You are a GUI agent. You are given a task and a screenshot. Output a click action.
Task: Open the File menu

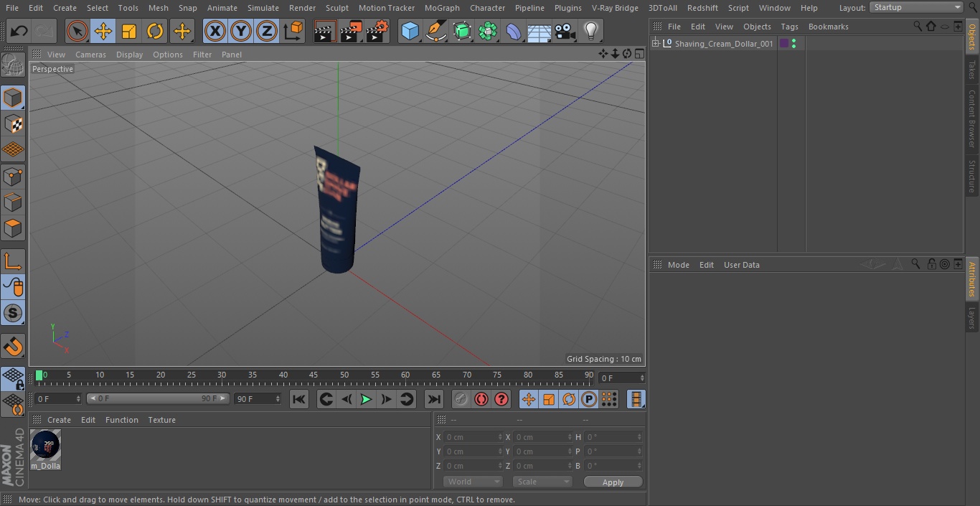pos(11,8)
